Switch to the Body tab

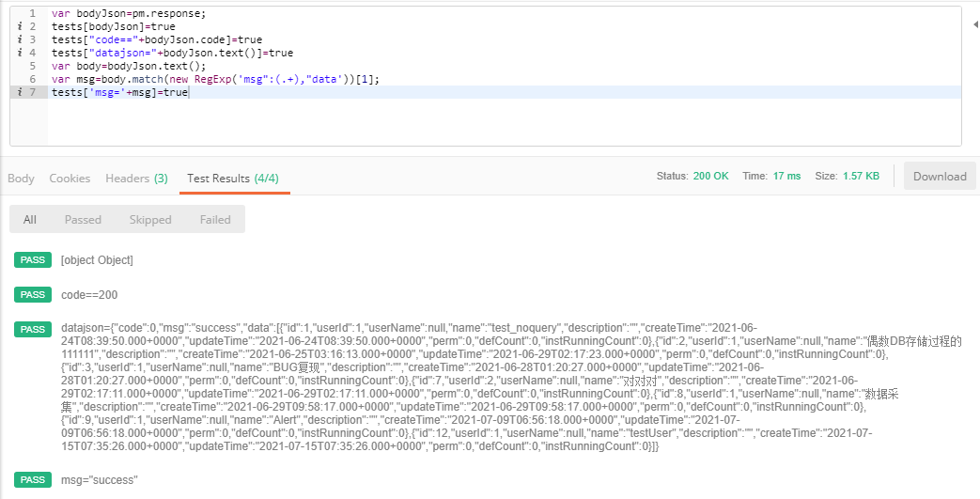(21, 179)
